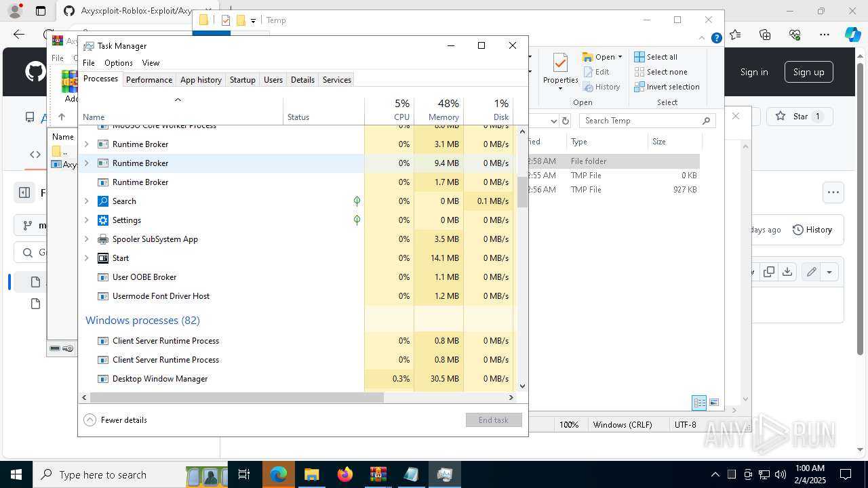
Task: Sort by the Name column header
Action: pyautogui.click(x=181, y=110)
